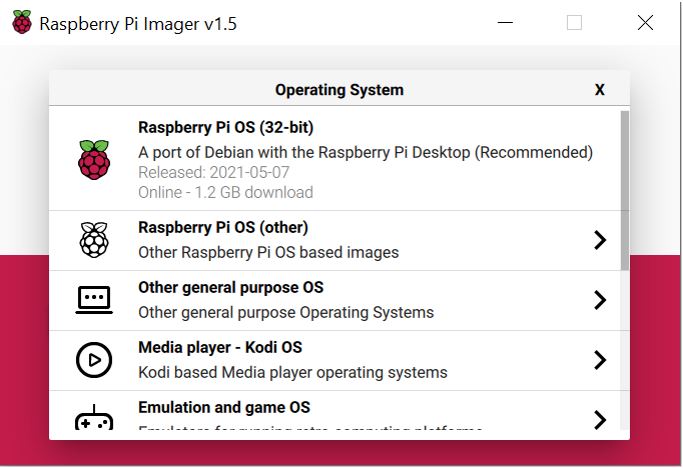Choose the Raspberry Pi OS (other) label
This screenshot has width=683, height=468.
point(223,228)
